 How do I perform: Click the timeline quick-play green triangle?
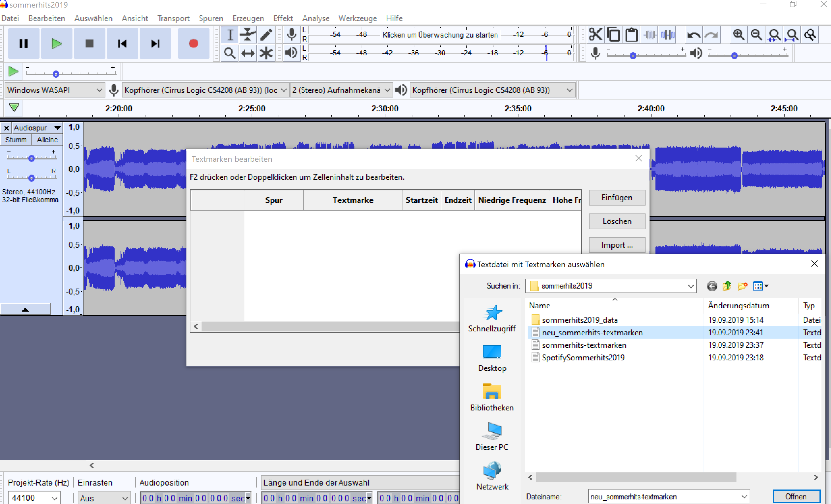[x=14, y=108]
